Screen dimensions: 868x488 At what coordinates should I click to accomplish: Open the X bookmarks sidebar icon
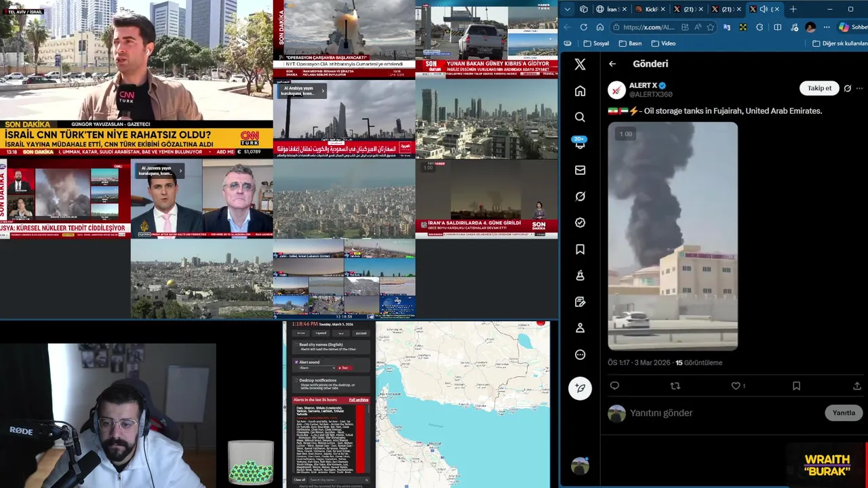point(580,249)
